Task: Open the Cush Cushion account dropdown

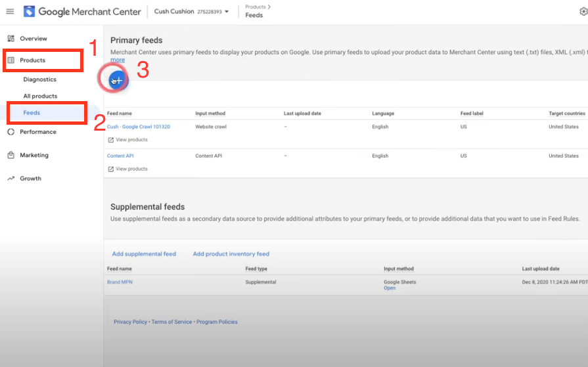Action: (x=191, y=12)
